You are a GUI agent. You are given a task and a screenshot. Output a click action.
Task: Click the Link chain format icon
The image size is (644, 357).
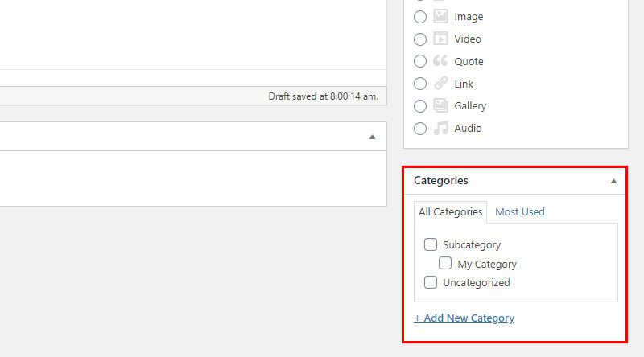tap(440, 84)
